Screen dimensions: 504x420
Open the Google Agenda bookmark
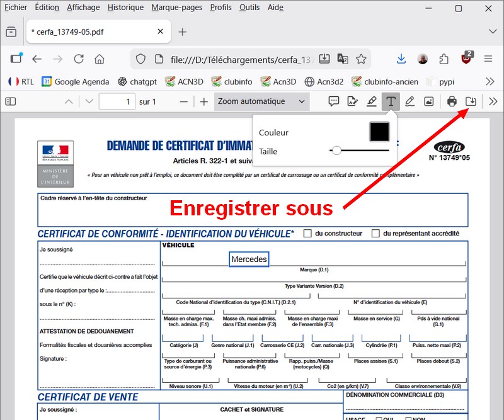75,81
